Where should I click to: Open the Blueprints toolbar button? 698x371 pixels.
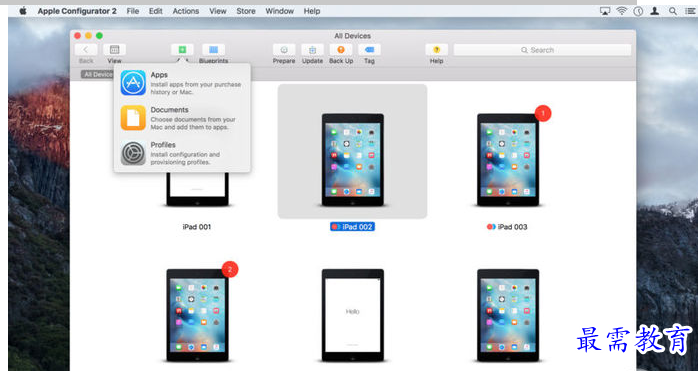(213, 49)
